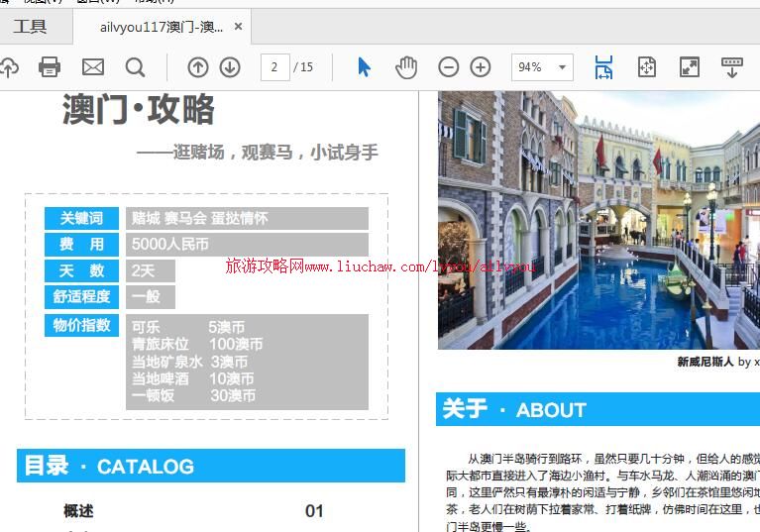Send file by email envelope icon

(x=92, y=67)
